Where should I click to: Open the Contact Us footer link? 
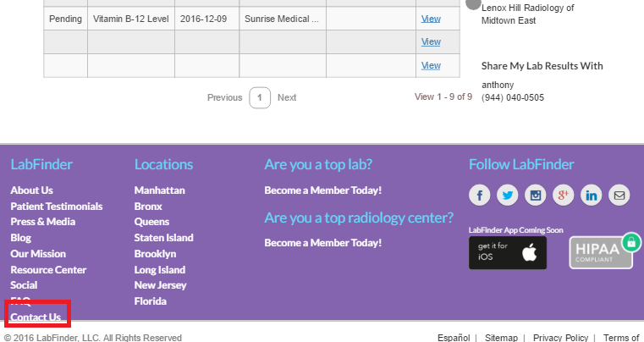[x=36, y=317]
